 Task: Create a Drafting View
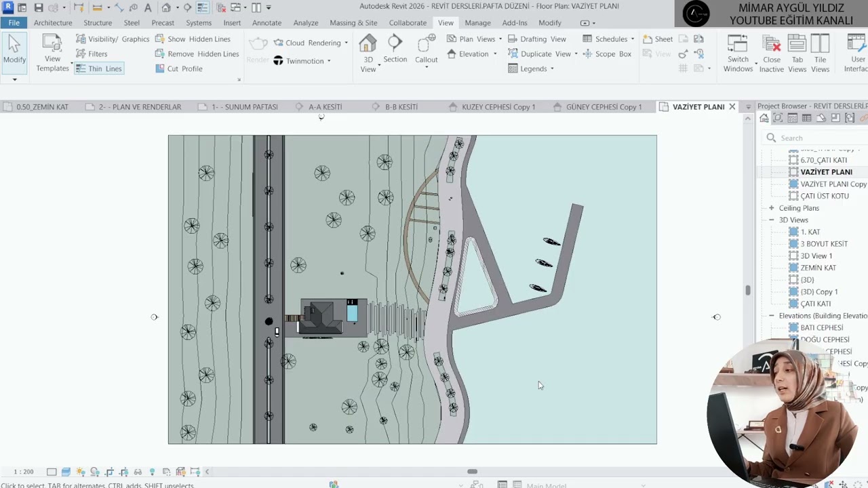coord(537,39)
